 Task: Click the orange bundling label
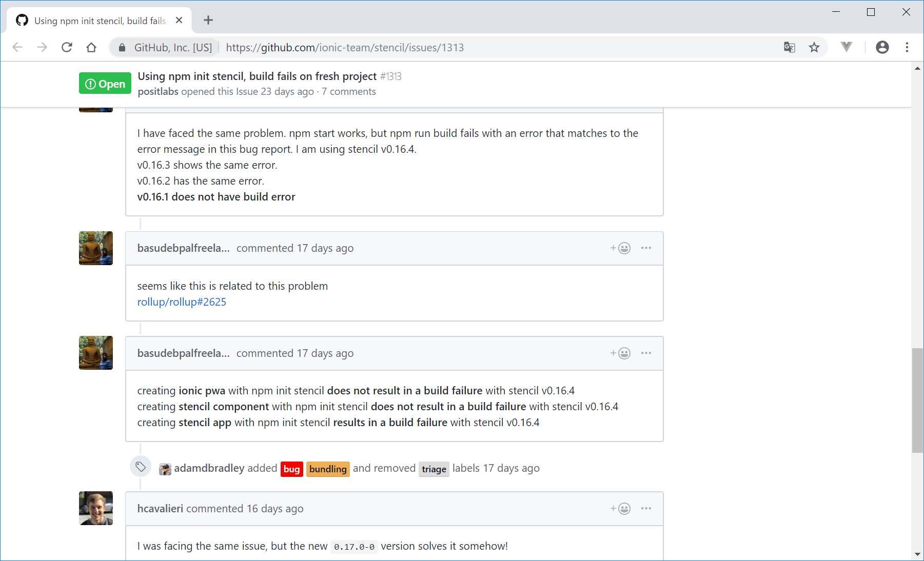pos(328,469)
